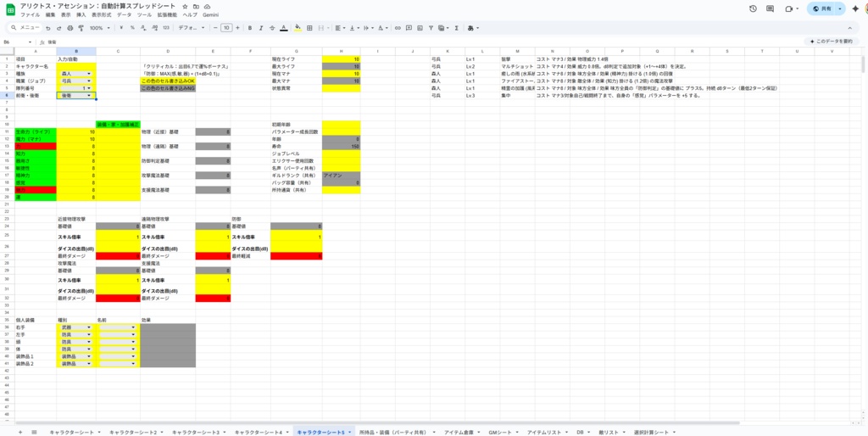868x436 pixels.
Task: Open the vertical align dropdown
Action: [x=354, y=28]
